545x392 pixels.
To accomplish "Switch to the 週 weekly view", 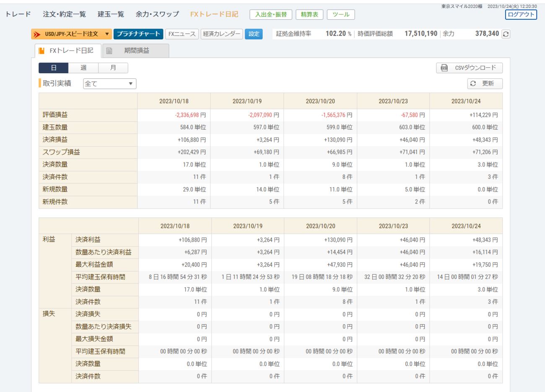I will (83, 68).
